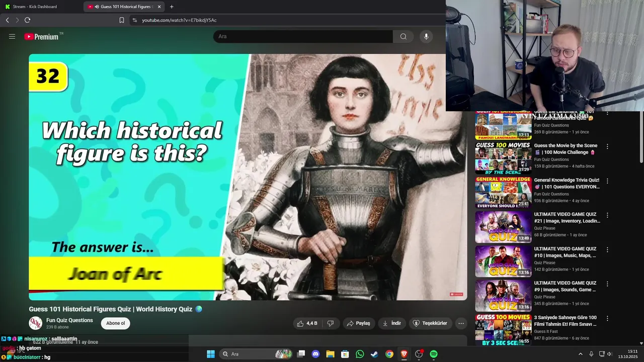644x362 pixels.
Task: Click the page vertical scrollbar
Action: click(641, 137)
